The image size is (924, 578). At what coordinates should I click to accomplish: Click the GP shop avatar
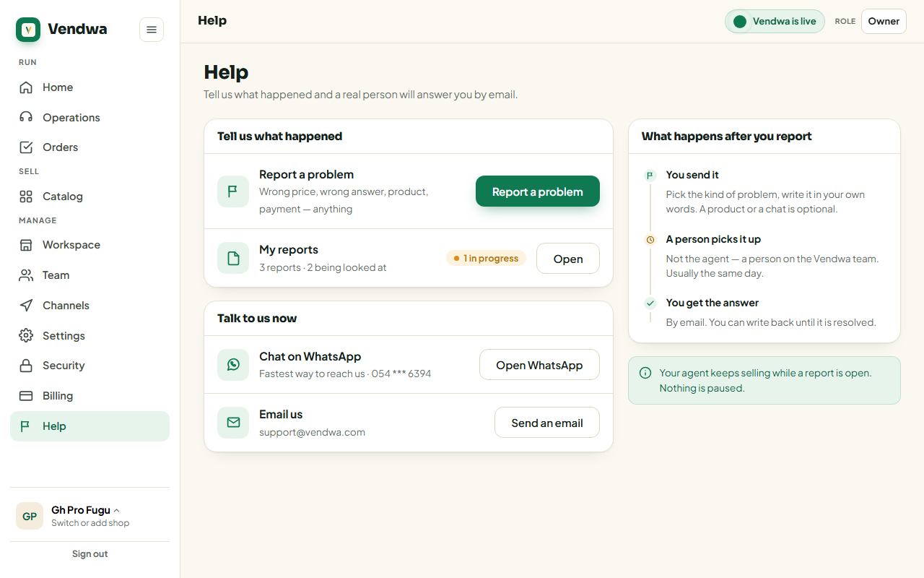30,516
